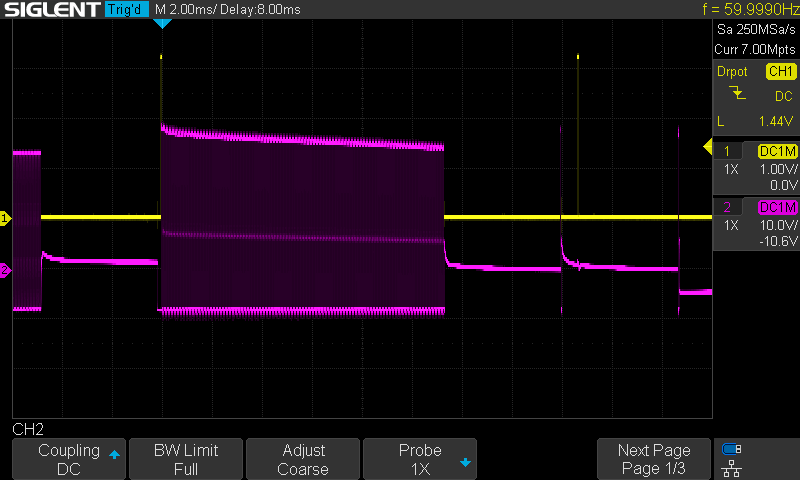The height and width of the screenshot is (480, 800).
Task: Select the magenta channel 2 ground marker
Action: pos(5,270)
